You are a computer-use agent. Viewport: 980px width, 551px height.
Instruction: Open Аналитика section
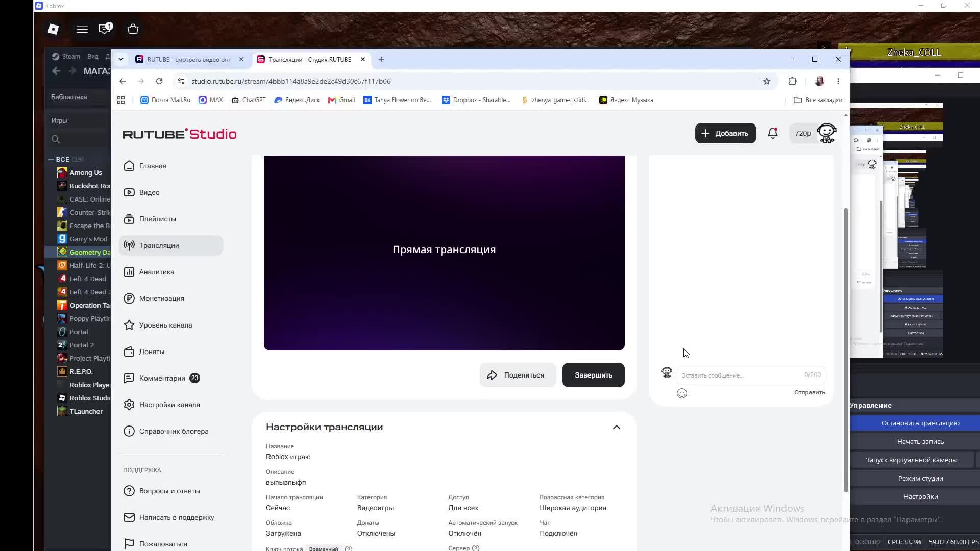click(170, 272)
